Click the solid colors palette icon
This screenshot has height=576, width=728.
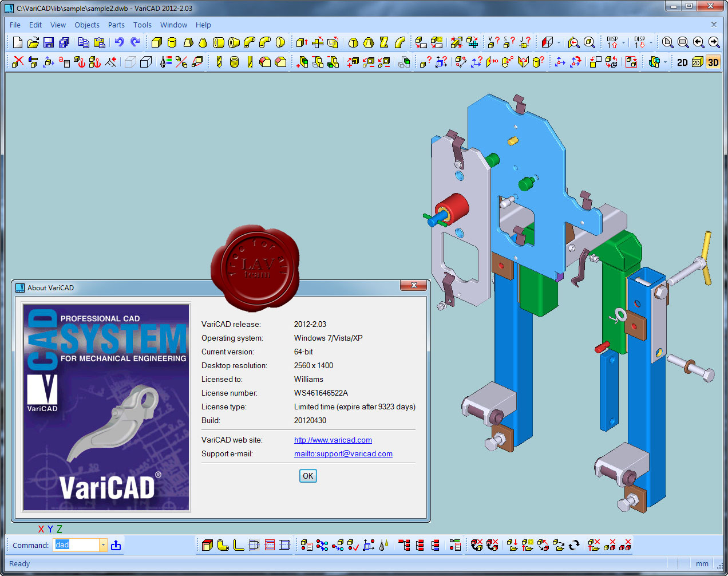tap(166, 62)
